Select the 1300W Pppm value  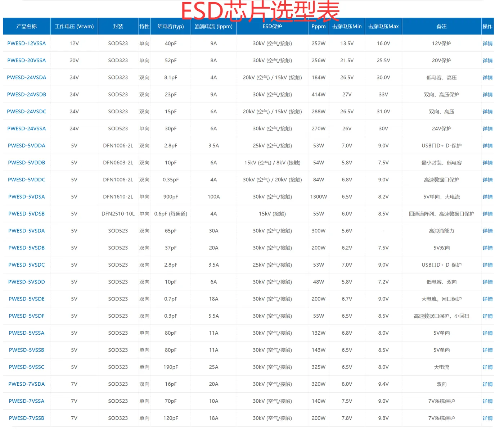tap(319, 197)
